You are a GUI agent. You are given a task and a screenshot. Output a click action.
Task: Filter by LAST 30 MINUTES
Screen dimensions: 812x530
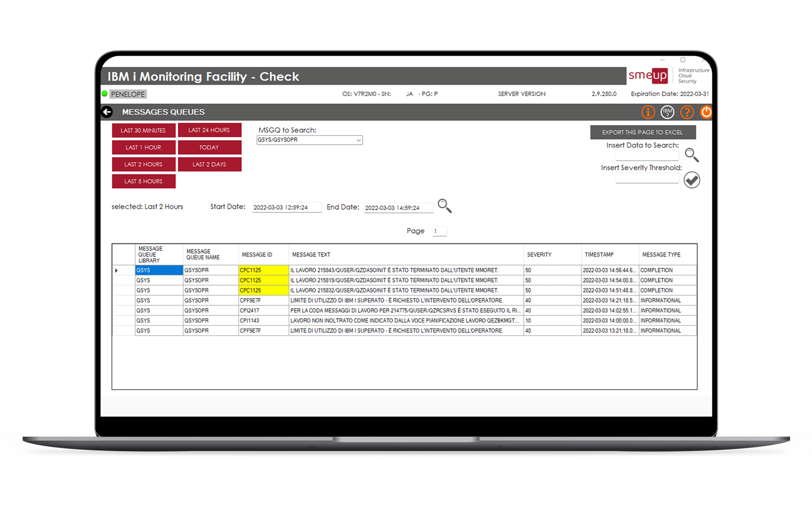[143, 131]
